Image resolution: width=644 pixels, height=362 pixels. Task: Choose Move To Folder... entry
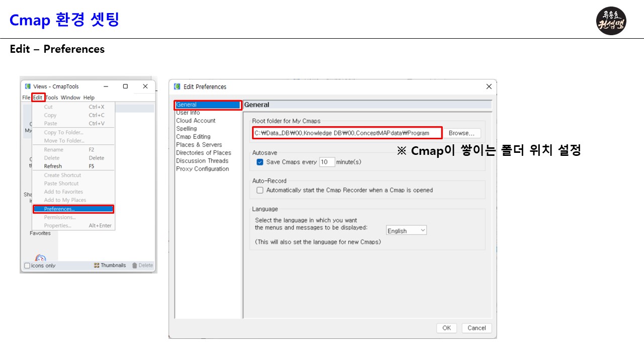[x=73, y=141]
